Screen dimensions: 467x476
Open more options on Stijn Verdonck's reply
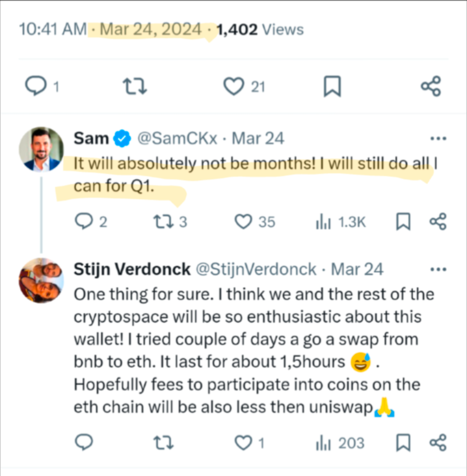(x=438, y=269)
